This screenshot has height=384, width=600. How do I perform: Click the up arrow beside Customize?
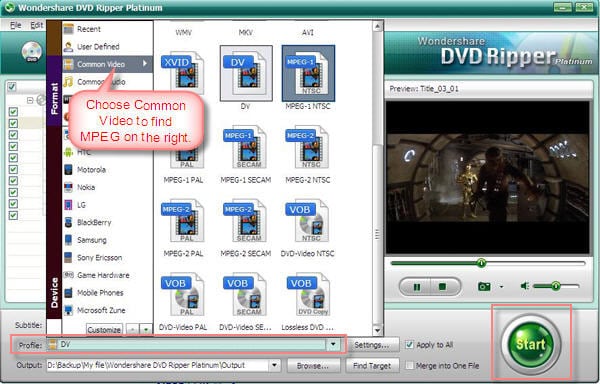coord(132,329)
